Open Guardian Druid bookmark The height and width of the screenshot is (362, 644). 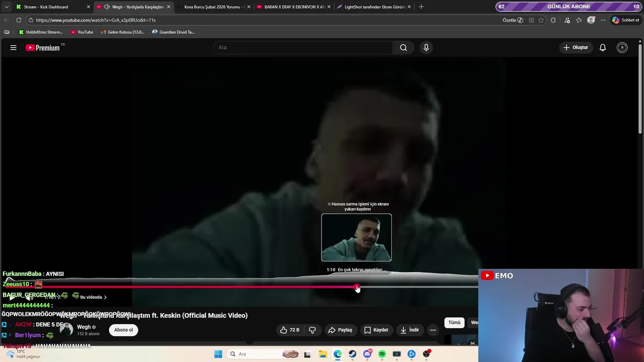173,32
